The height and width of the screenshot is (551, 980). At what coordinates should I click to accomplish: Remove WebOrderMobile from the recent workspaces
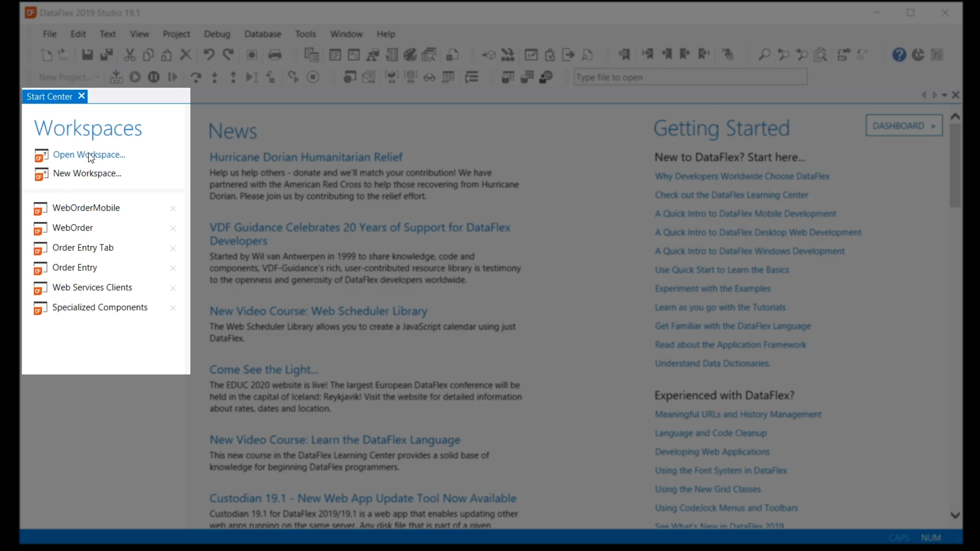point(173,208)
